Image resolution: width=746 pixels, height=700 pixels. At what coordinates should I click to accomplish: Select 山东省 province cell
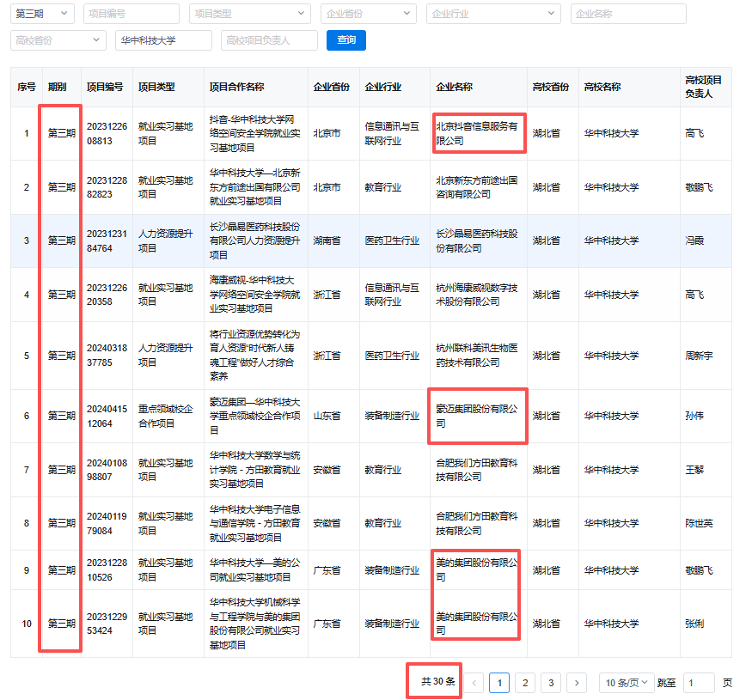click(x=333, y=416)
